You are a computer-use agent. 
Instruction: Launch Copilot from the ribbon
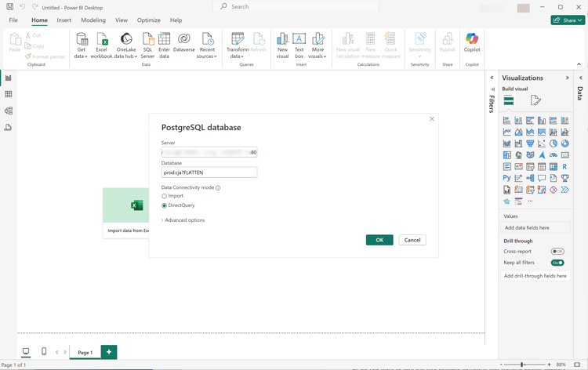(x=472, y=43)
